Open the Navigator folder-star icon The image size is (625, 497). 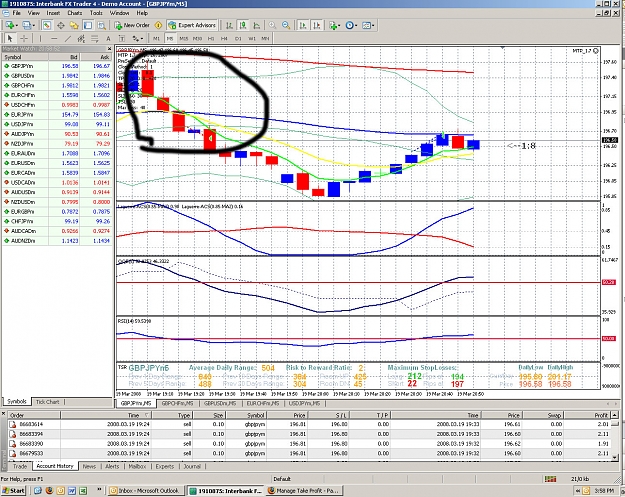(74, 26)
